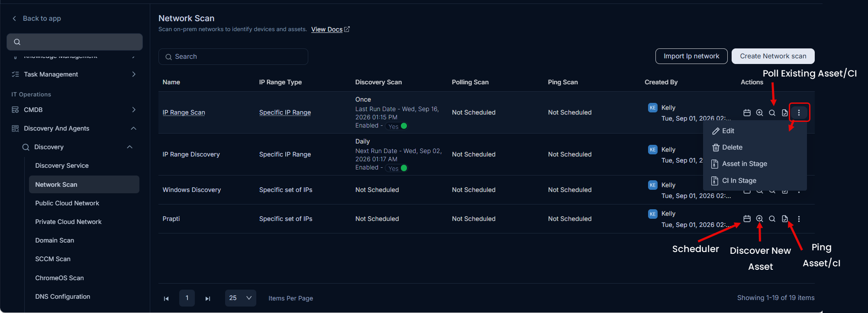Select page 1 in pagination
Image resolution: width=868 pixels, height=313 pixels.
click(187, 298)
